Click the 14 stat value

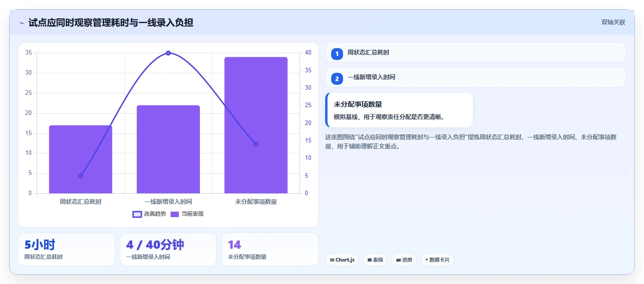[234, 245]
